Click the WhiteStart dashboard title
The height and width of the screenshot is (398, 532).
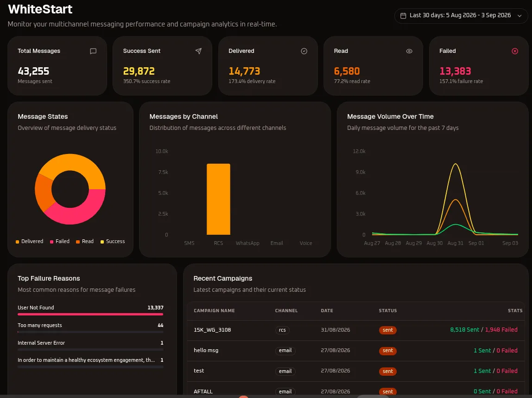coord(40,9)
